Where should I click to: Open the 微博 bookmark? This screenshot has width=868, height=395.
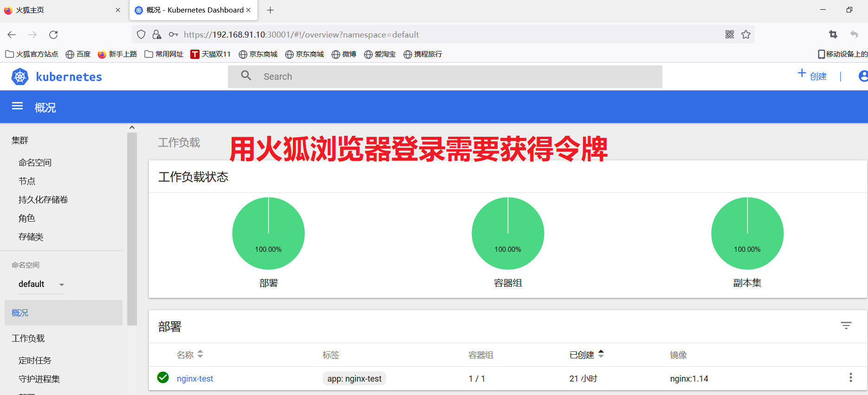(x=344, y=54)
